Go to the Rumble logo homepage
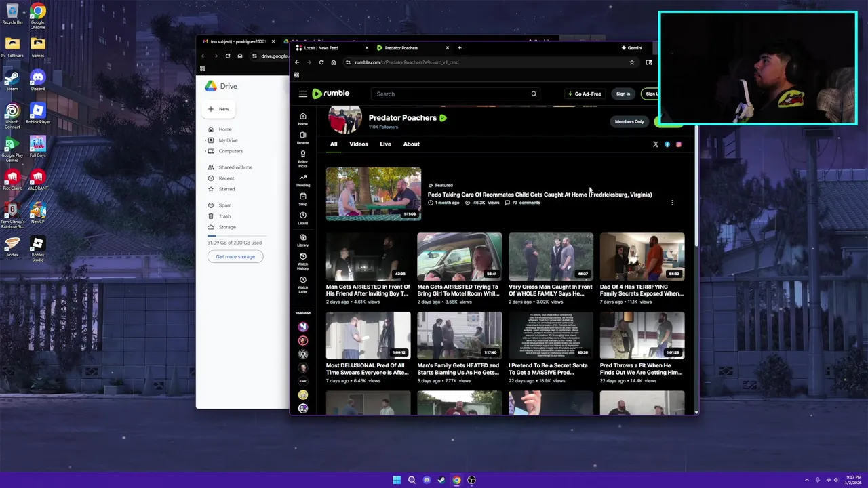868x488 pixels. [331, 94]
